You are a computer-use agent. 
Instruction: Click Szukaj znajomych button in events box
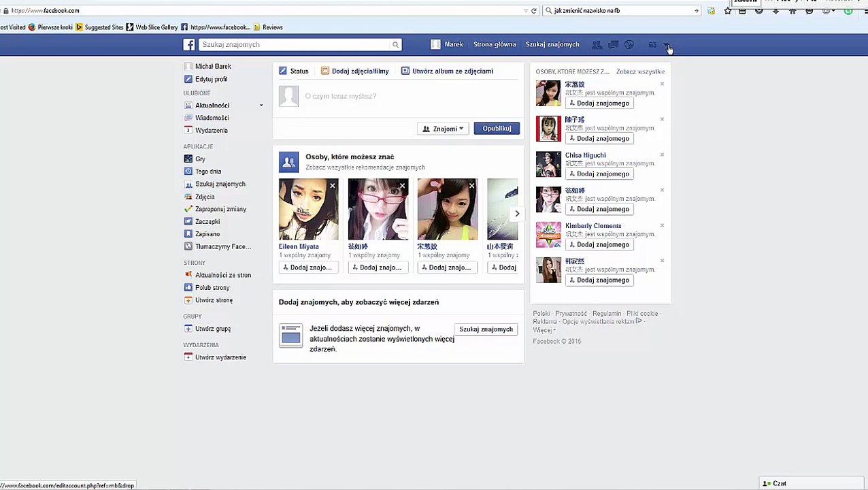486,329
